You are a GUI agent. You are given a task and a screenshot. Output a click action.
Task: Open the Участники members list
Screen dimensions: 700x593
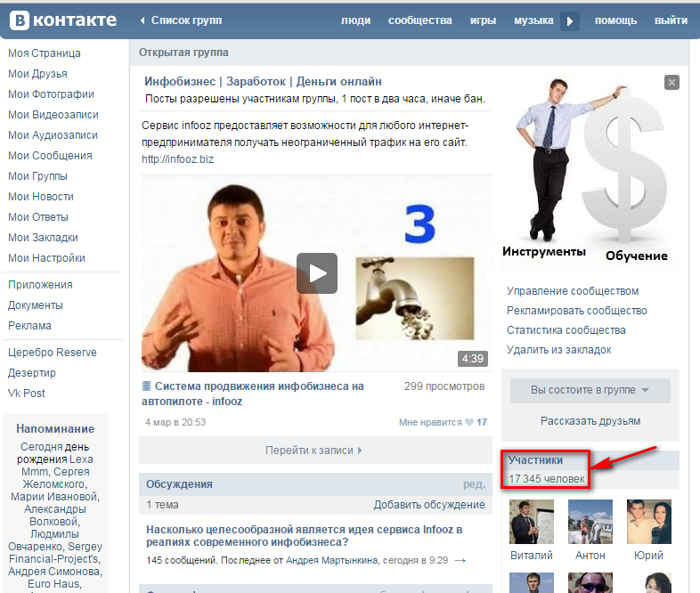pyautogui.click(x=535, y=460)
